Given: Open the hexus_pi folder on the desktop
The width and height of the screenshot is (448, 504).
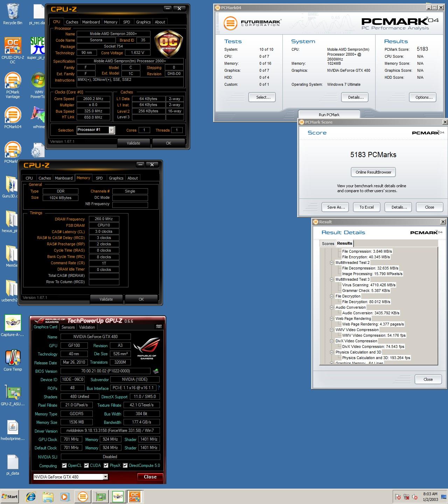Looking at the screenshot, I should pos(10,222).
